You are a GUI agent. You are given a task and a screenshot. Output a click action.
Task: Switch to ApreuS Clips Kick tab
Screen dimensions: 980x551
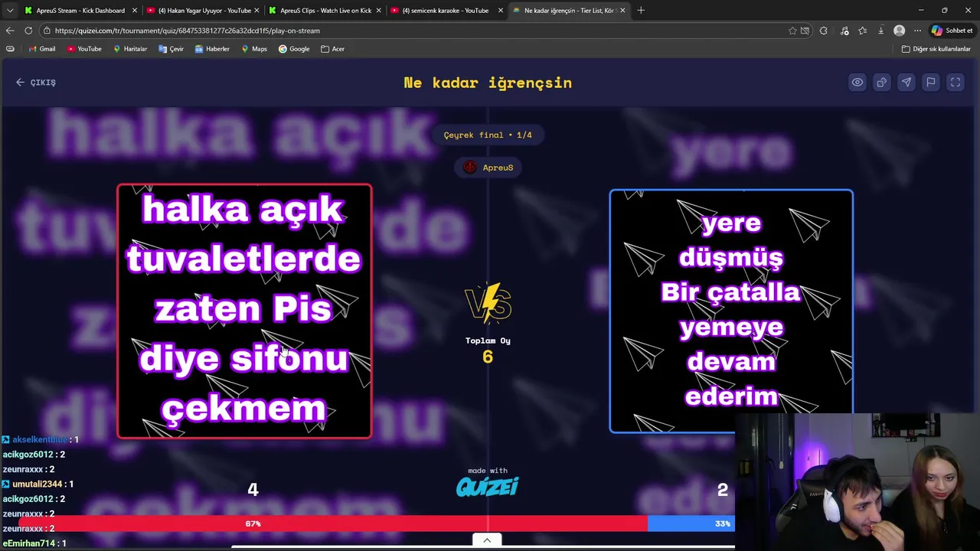[325, 10]
